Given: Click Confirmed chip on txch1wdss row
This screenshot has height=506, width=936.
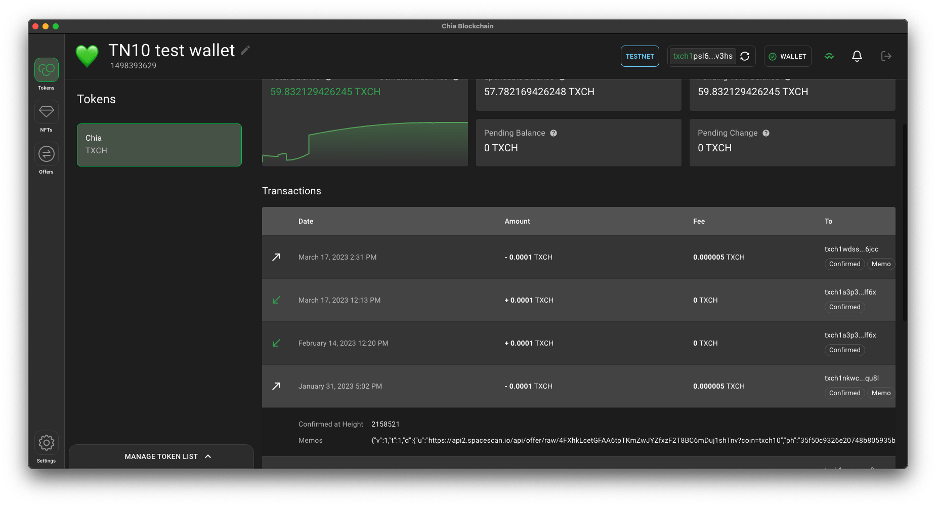Looking at the screenshot, I should click(x=844, y=264).
